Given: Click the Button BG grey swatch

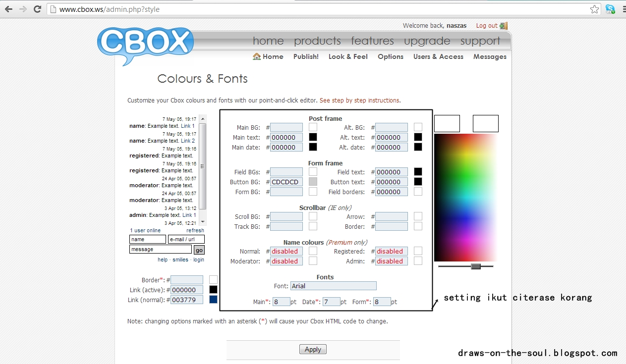Looking at the screenshot, I should pyautogui.click(x=313, y=182).
